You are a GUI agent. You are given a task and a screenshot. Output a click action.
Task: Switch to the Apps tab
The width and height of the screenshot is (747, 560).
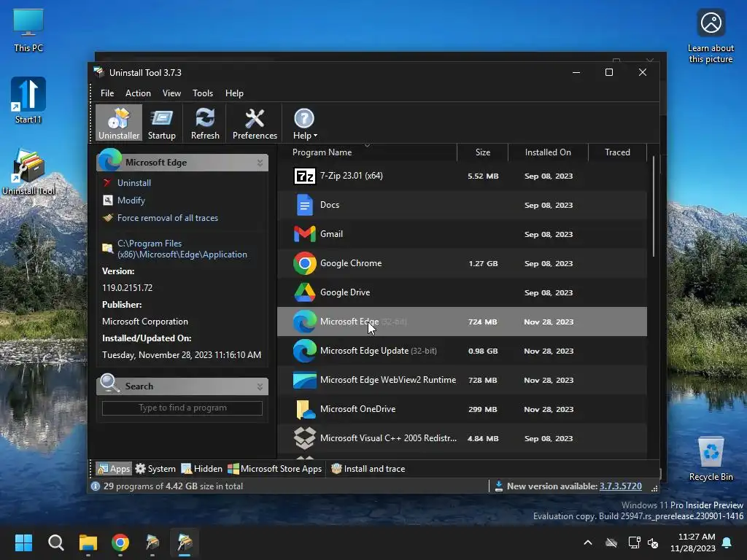[113, 469]
